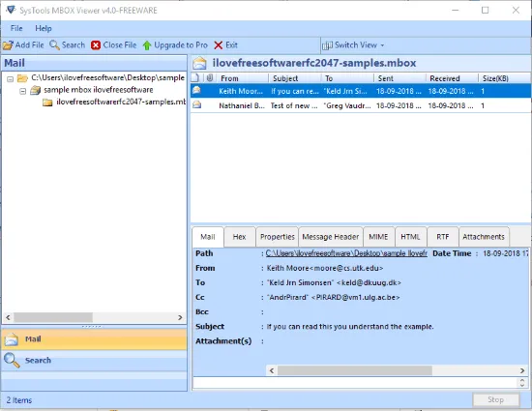
Task: Collapse the C:\Users root tree node
Action: pos(11,79)
